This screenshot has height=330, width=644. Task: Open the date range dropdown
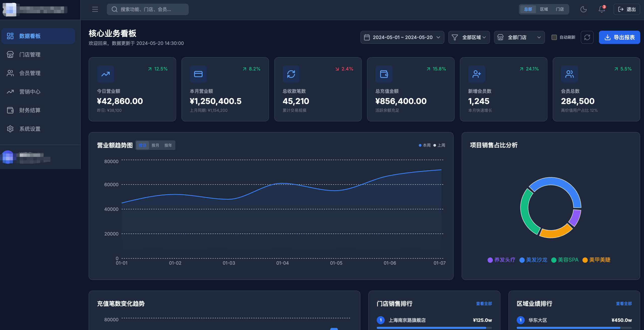(402, 37)
